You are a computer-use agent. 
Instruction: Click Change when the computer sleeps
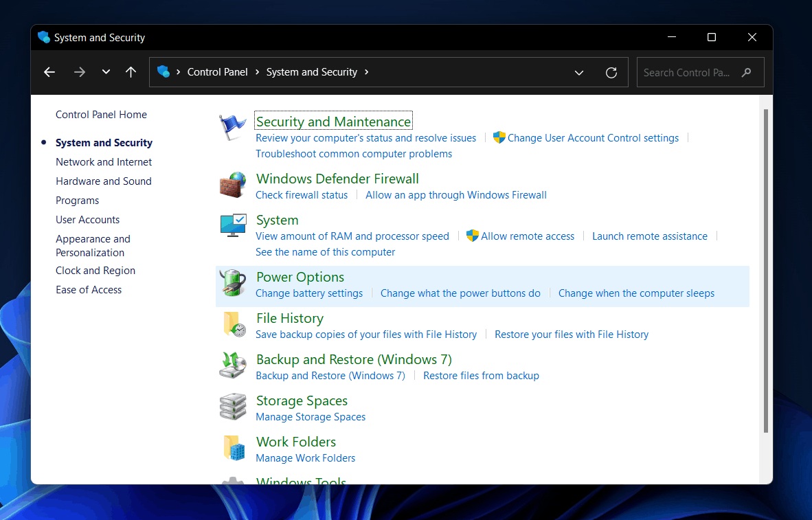(636, 293)
